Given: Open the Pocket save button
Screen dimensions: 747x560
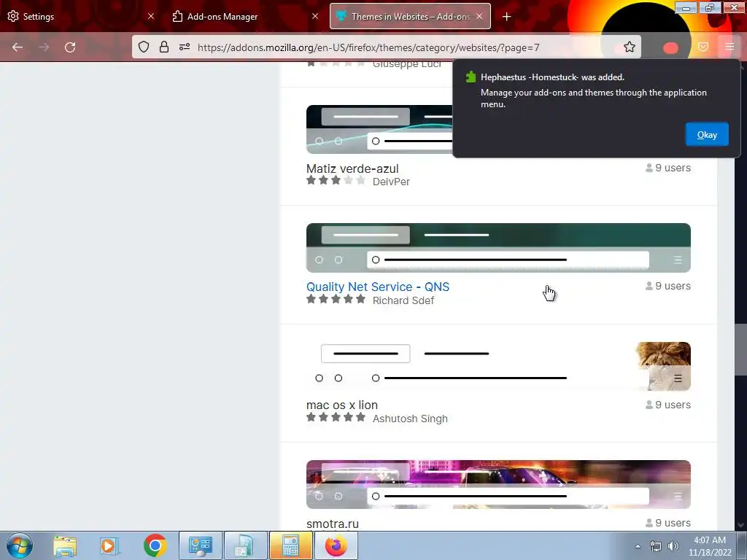Looking at the screenshot, I should [703, 47].
